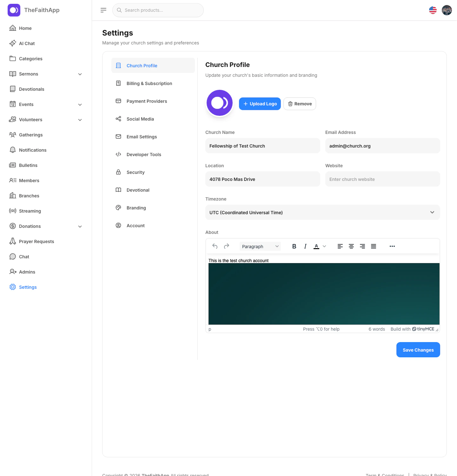Toggle italic formatting in editor
457x476 pixels.
coord(305,246)
